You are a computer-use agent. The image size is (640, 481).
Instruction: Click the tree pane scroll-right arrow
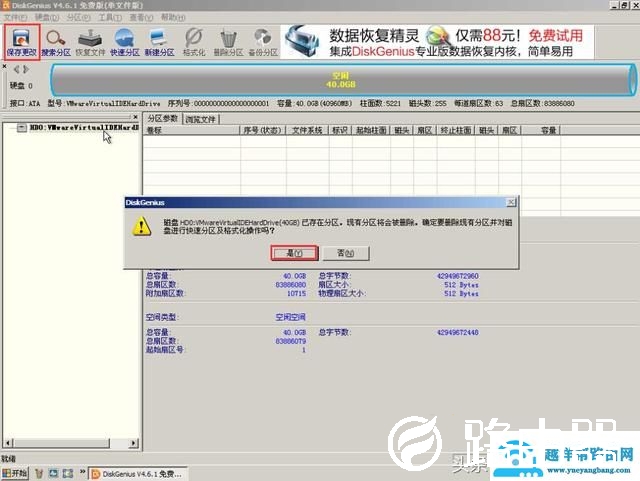133,443
